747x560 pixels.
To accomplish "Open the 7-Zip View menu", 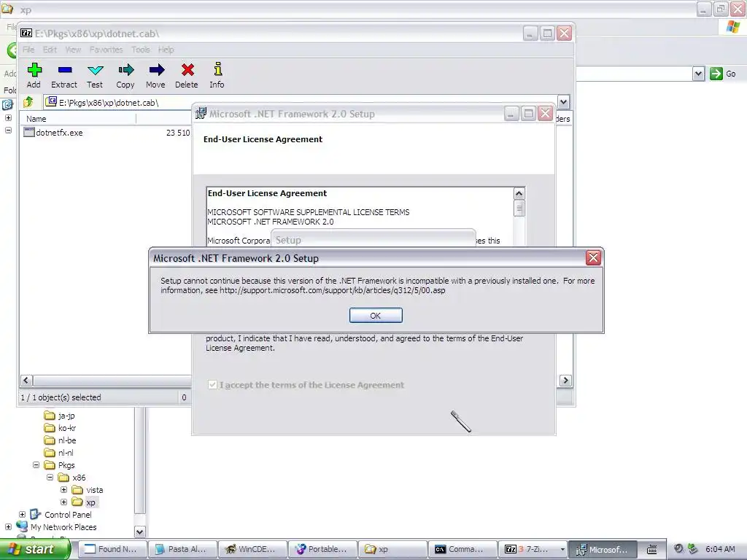I will pyautogui.click(x=73, y=50).
